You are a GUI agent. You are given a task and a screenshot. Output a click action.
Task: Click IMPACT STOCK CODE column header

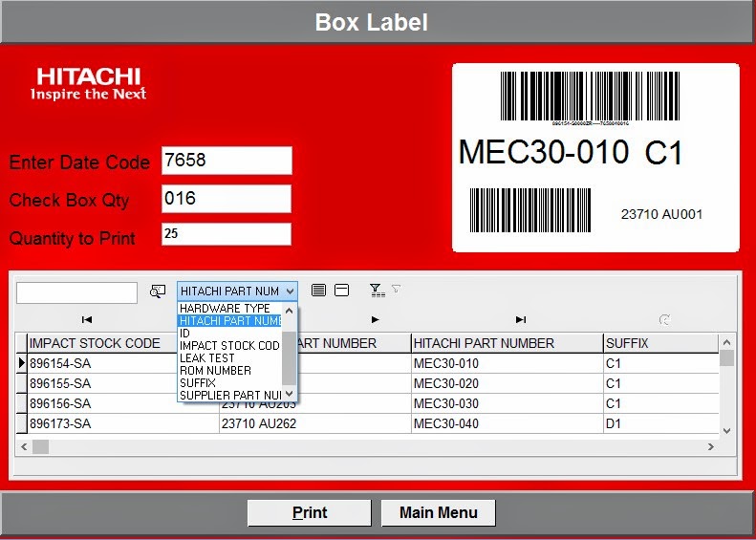click(x=103, y=343)
